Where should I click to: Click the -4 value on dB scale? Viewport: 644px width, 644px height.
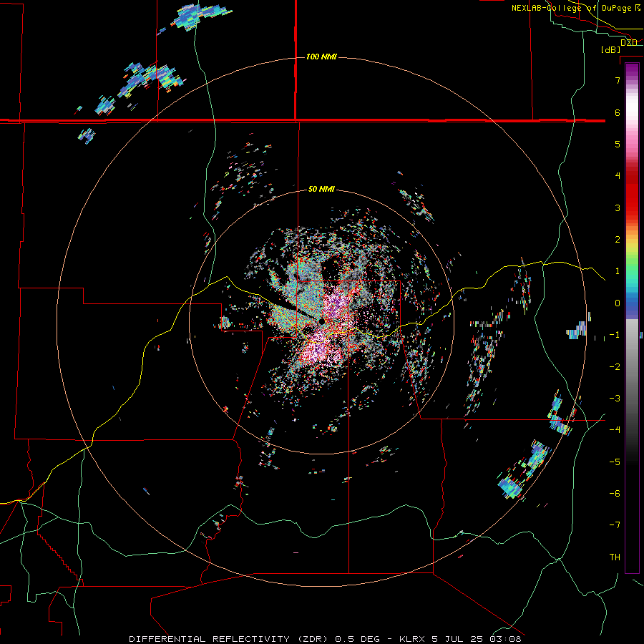click(615, 430)
